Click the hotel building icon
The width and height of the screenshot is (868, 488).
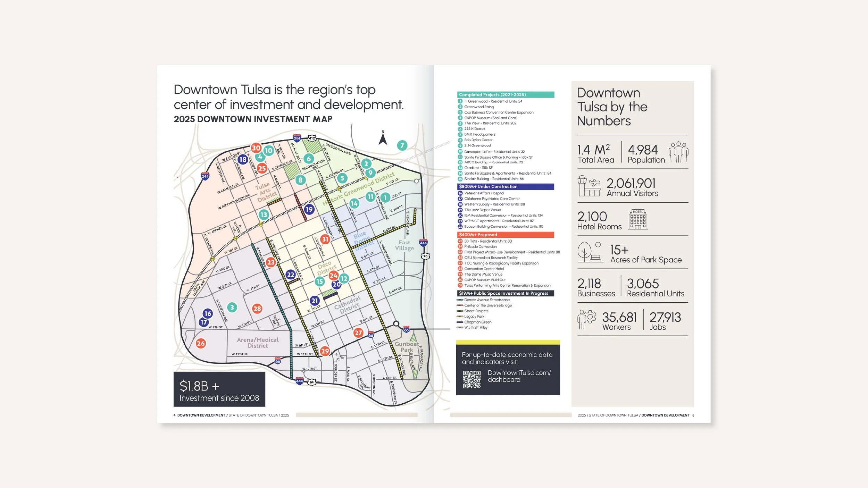click(638, 219)
